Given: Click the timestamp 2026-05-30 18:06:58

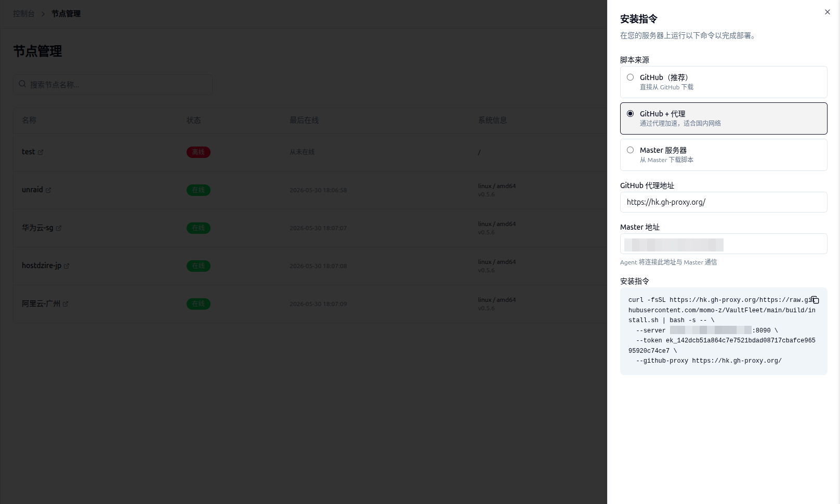Looking at the screenshot, I should click(x=318, y=190).
